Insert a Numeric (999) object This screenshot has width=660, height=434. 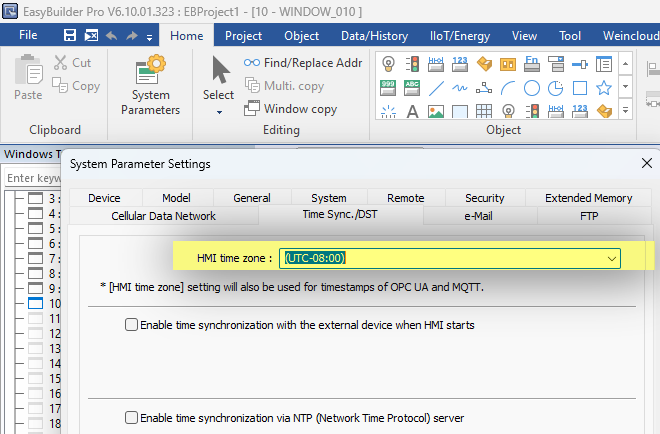pyautogui.click(x=388, y=88)
